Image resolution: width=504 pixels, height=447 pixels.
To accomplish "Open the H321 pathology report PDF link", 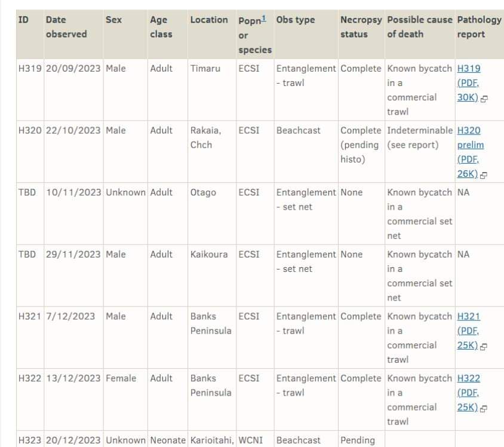I will coord(468,330).
